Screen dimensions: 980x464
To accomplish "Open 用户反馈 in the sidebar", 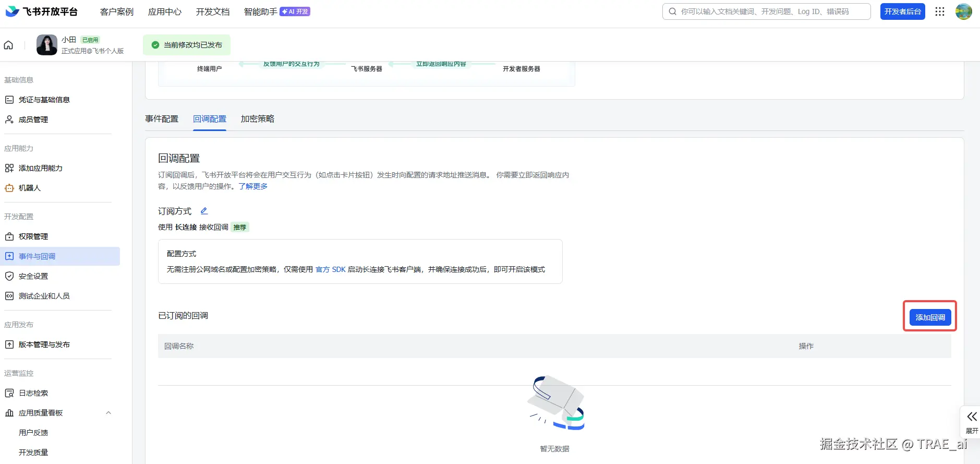I will 33,433.
